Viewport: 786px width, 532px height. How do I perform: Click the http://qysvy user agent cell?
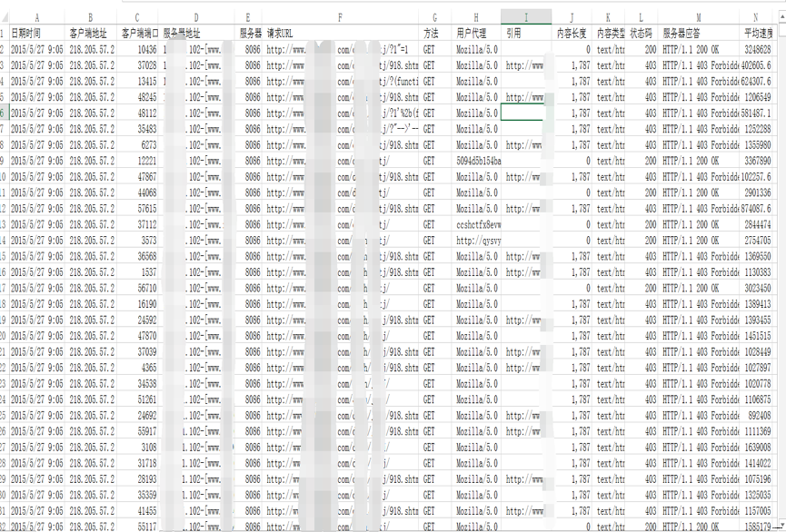point(476,241)
